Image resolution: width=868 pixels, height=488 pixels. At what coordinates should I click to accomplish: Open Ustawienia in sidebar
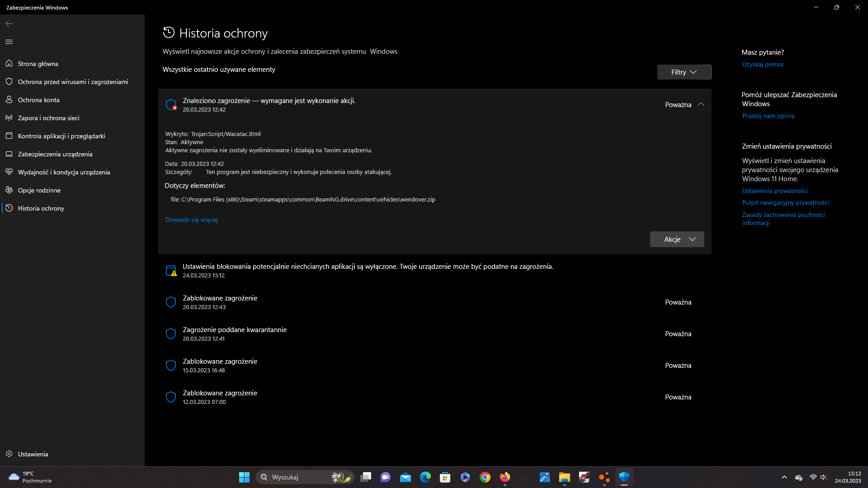[x=72, y=454]
